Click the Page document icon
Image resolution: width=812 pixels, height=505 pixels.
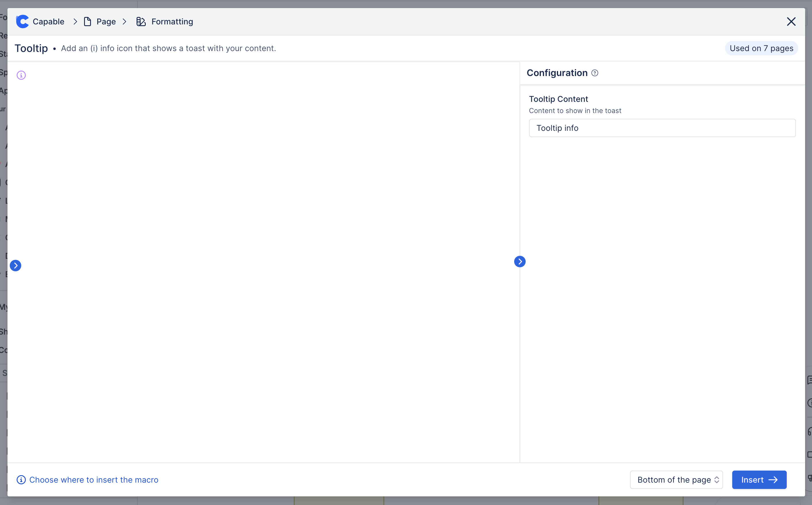pos(88,22)
